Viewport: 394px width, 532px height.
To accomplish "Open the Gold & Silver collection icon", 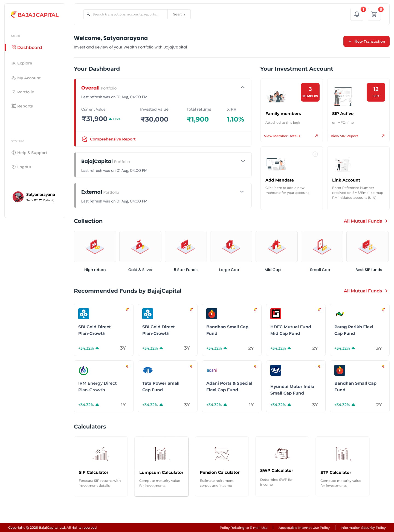I will coord(140,246).
